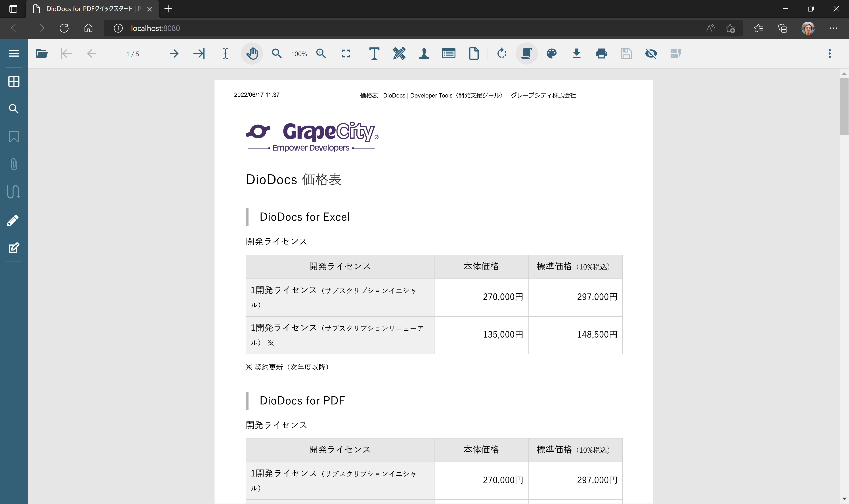Zoom out with the magnifier minus
Image resolution: width=849 pixels, height=504 pixels.
tap(277, 53)
